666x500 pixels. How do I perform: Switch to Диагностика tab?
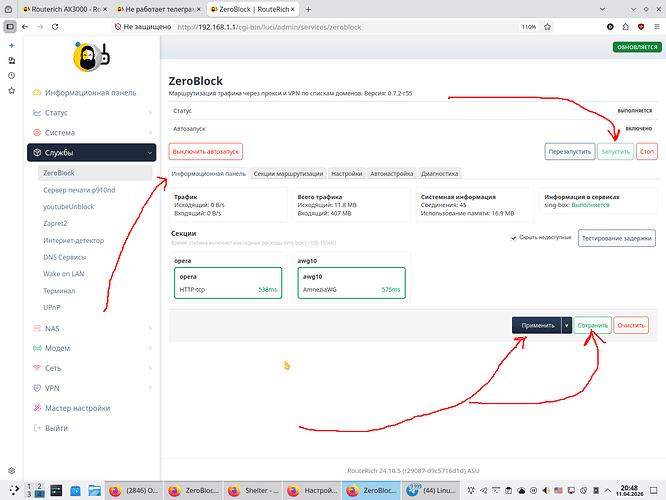[440, 173]
